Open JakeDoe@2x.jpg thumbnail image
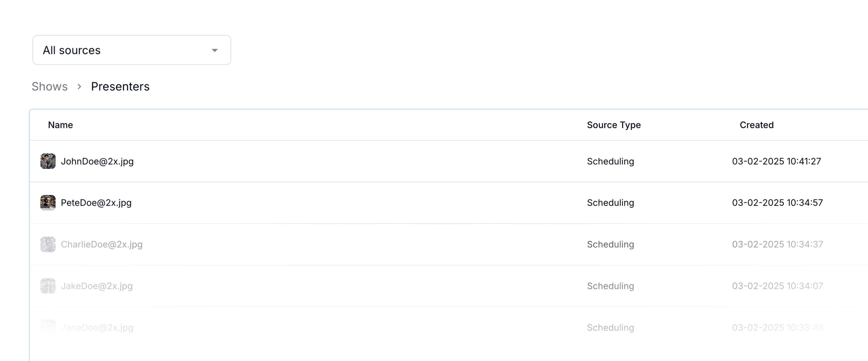868x361 pixels. click(48, 286)
